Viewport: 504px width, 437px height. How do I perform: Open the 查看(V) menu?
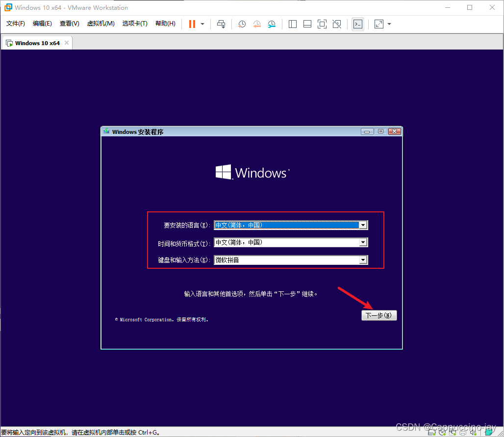[70, 24]
